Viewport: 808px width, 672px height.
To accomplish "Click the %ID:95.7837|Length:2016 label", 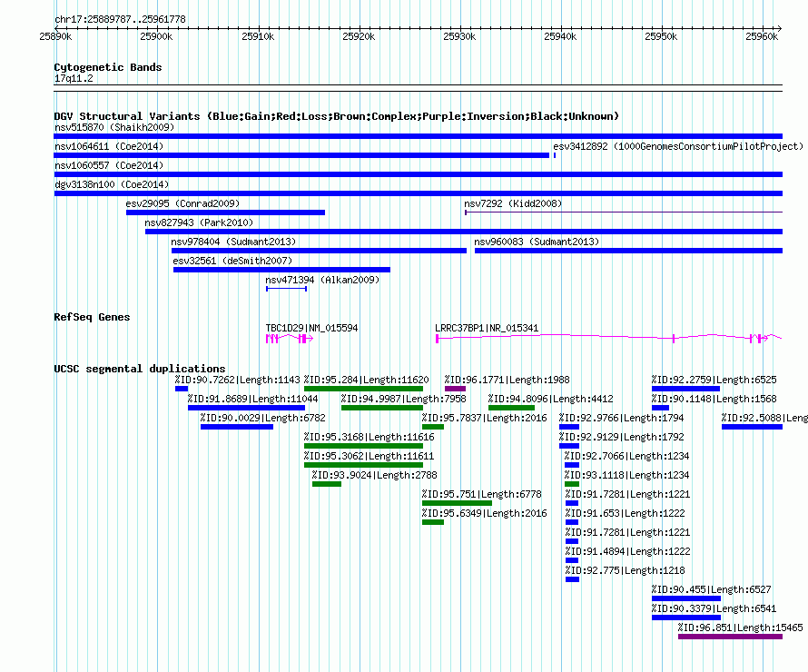I will tap(485, 418).
